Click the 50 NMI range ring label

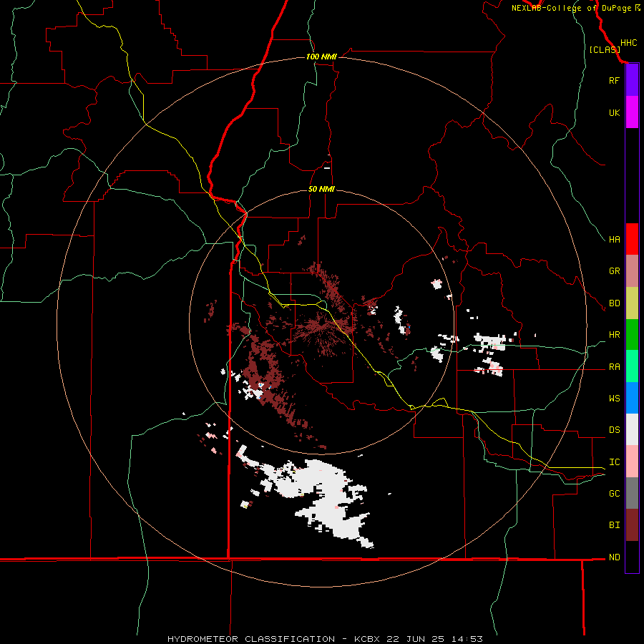[321, 190]
